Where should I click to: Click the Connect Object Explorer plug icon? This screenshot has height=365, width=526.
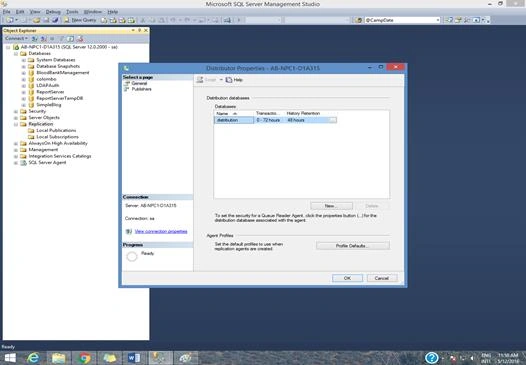tap(35, 39)
